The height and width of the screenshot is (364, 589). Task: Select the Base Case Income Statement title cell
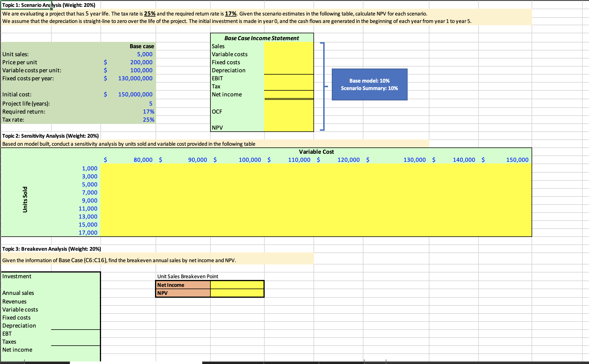261,38
